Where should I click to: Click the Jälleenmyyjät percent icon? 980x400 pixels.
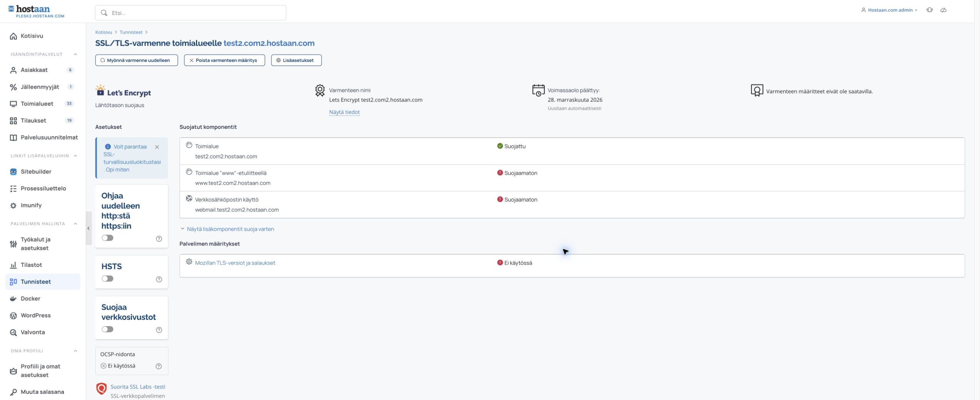[x=13, y=87]
